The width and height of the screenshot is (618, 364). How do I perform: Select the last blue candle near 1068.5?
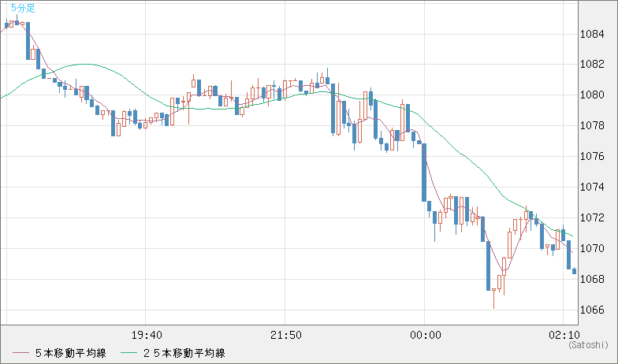click(x=574, y=271)
